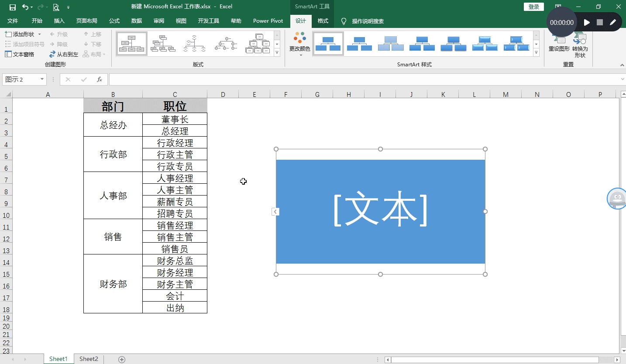Open the Name Box dropdown arrow
Image resolution: width=626 pixels, height=364 pixels.
pos(42,79)
